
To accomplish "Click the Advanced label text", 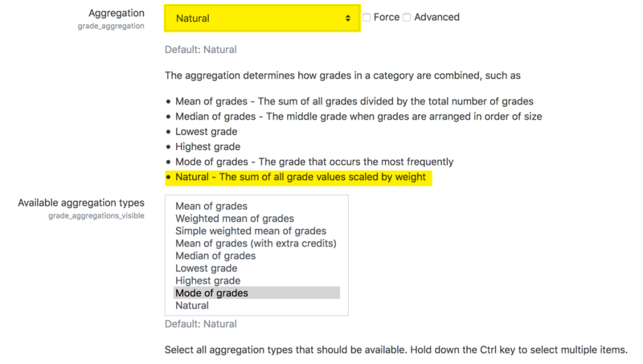I will (x=436, y=17).
